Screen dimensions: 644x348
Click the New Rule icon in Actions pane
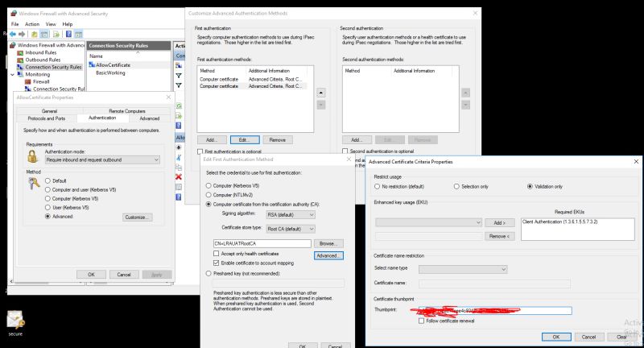coord(179,65)
